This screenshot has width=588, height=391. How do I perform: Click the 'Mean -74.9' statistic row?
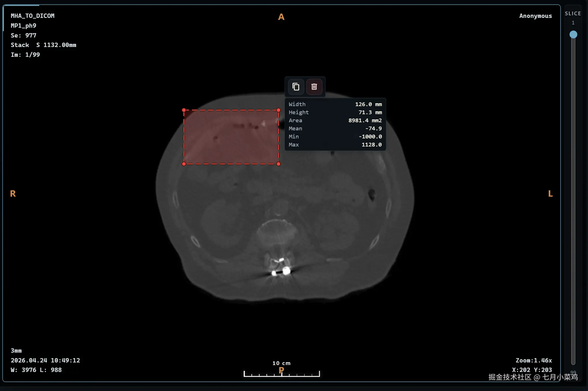click(335, 128)
